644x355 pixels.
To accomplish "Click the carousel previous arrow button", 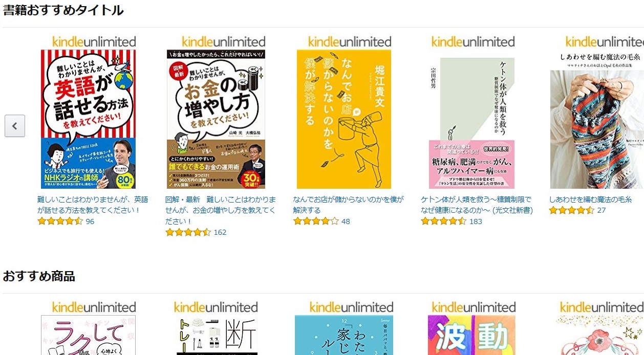I will tap(15, 126).
